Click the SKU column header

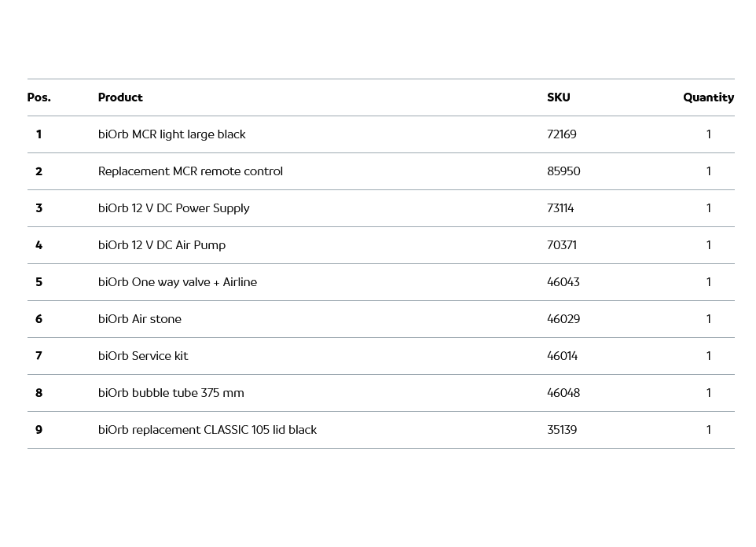pos(558,97)
